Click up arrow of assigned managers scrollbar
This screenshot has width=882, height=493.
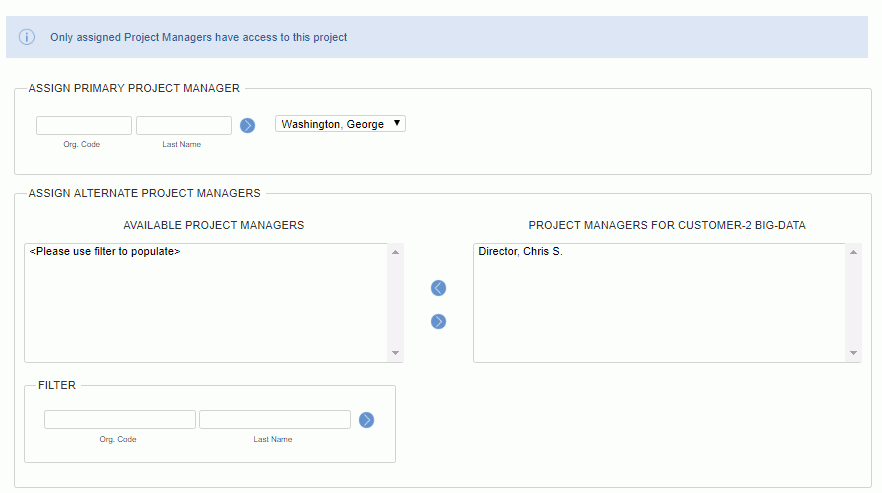pyautogui.click(x=853, y=252)
